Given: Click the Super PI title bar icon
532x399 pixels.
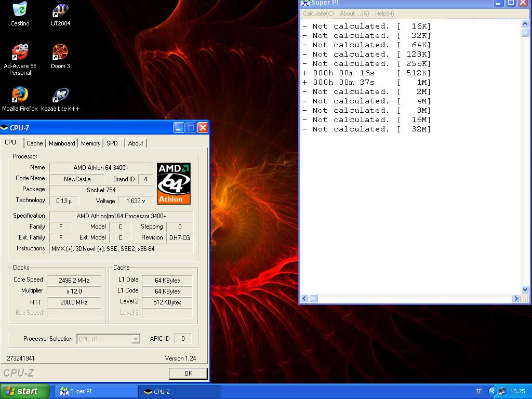Looking at the screenshot, I should (305, 3).
